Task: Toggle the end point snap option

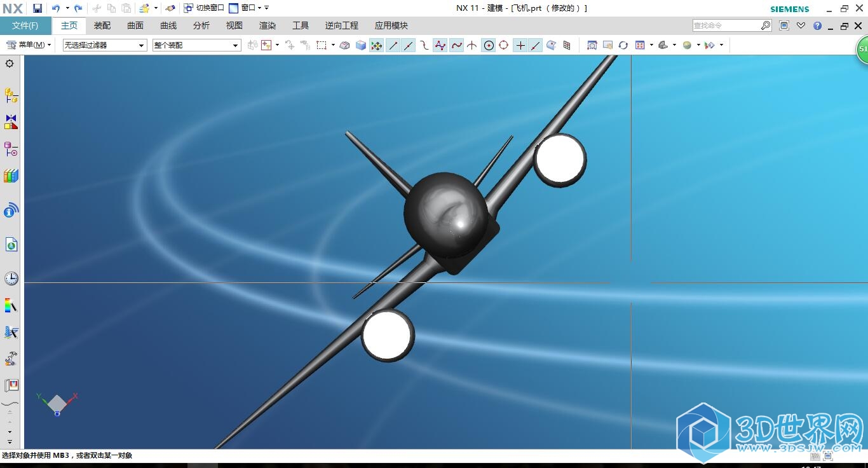Action: click(393, 45)
